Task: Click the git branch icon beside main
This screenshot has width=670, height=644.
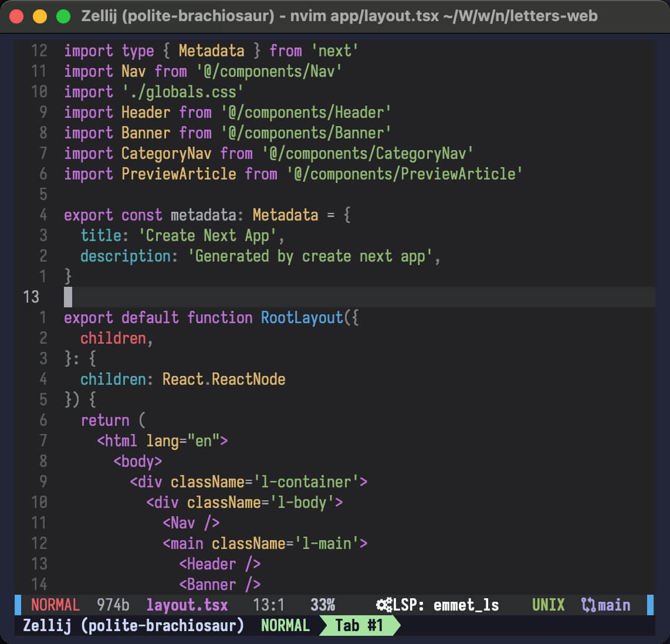Action: [588, 605]
